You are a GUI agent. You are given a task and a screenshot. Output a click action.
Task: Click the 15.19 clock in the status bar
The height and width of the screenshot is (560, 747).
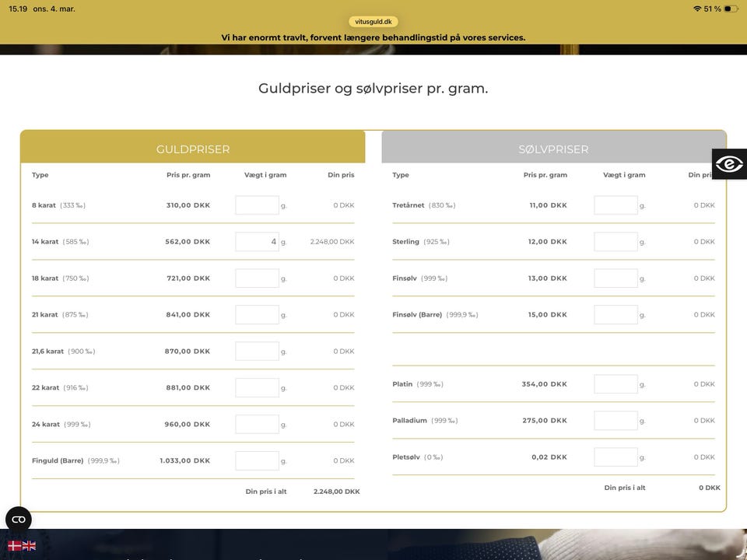point(18,9)
